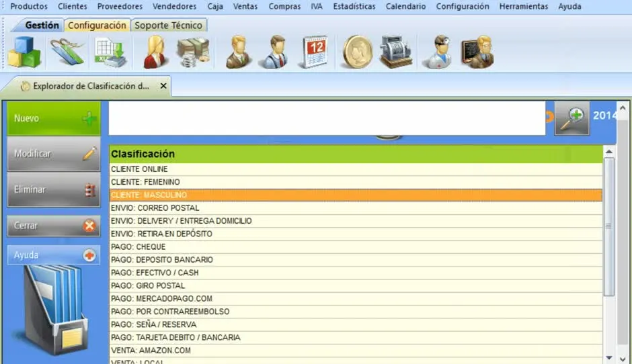Screen dimensions: 632x364
Task: Open the Clientes menu
Action: tap(72, 7)
